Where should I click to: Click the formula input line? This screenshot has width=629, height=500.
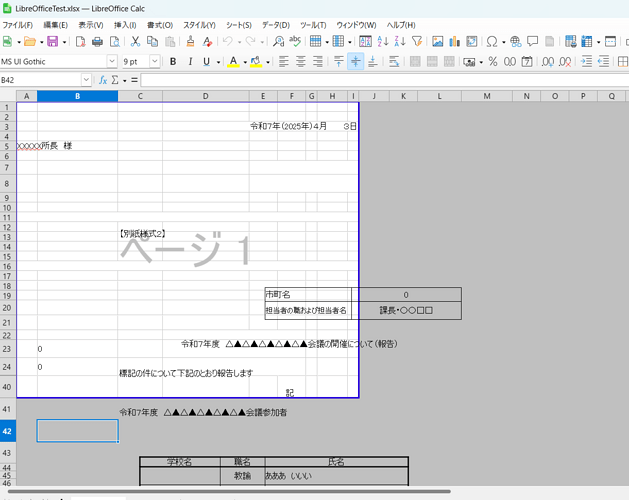pos(384,80)
